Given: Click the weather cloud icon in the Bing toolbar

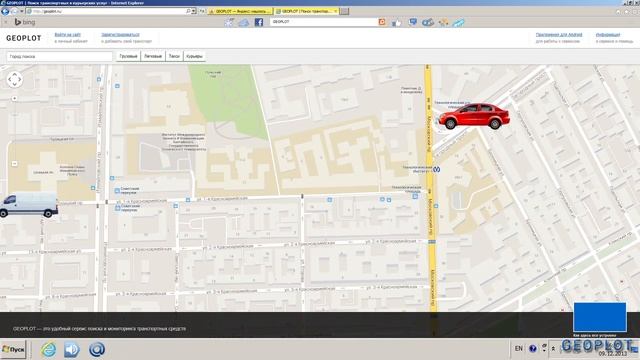Looking at the screenshot, I should [x=244, y=22].
